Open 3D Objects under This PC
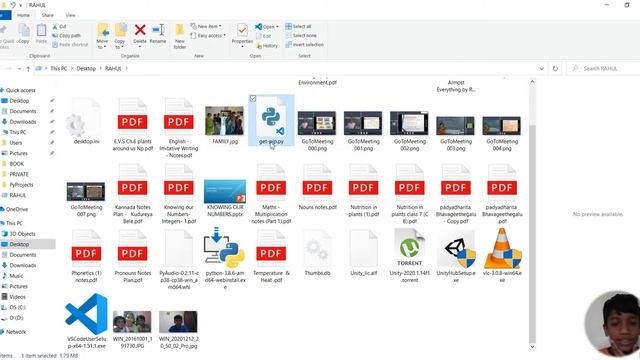Image resolution: width=640 pixels, height=360 pixels. (x=22, y=234)
